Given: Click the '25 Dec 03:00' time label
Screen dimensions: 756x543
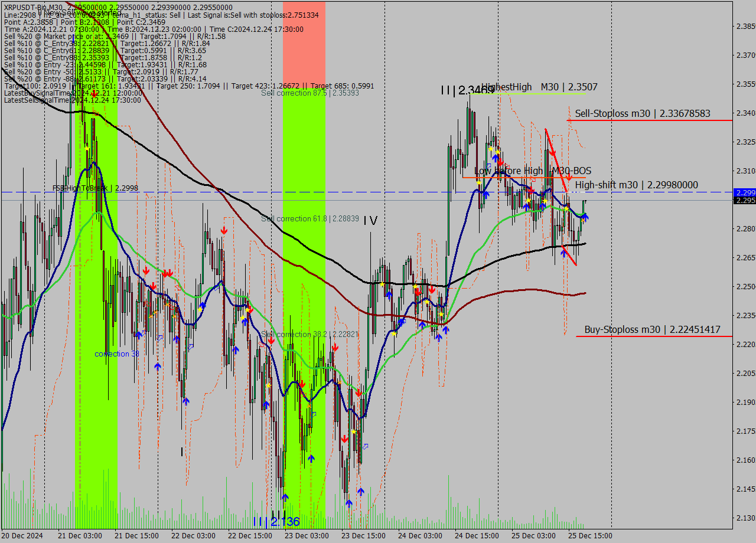Looking at the screenshot, I should pyautogui.click(x=533, y=536).
